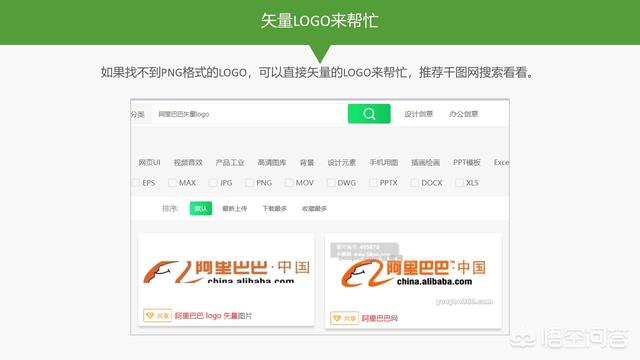Open the second Alibaba logo thumbnail with china.alibaba.com

pos(413,273)
